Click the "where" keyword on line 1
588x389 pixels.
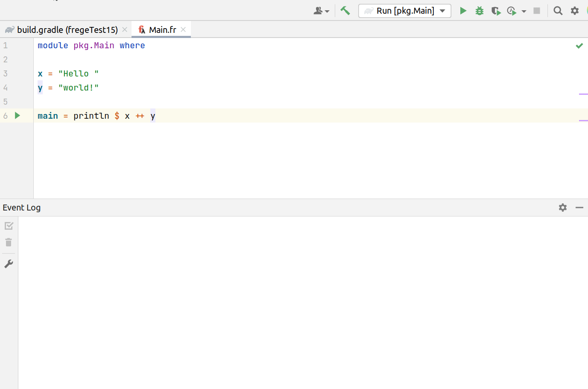132,45
